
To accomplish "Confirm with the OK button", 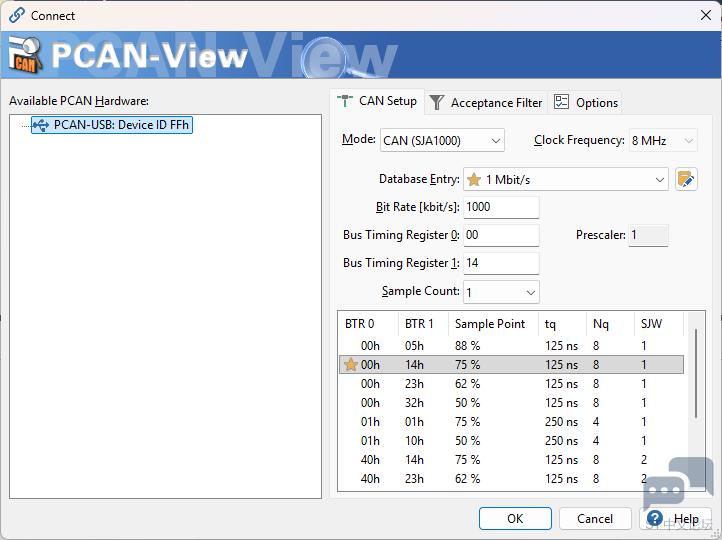I will (x=515, y=519).
